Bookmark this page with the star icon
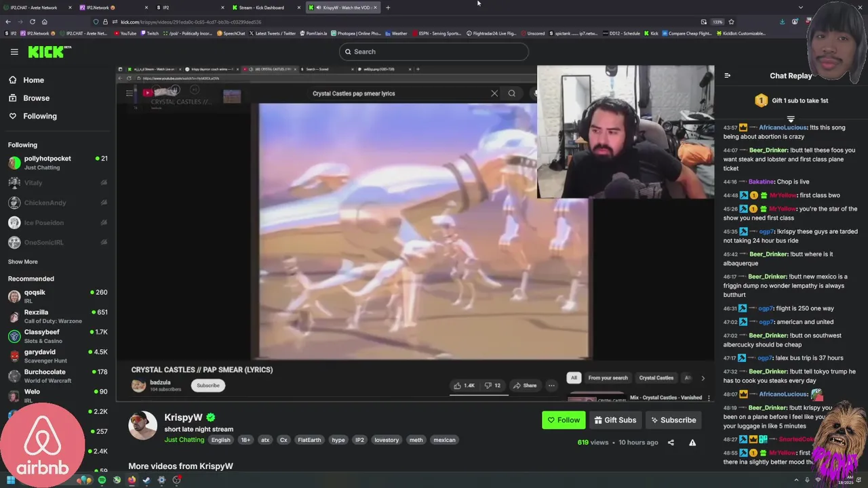The height and width of the screenshot is (488, 868). [x=731, y=22]
